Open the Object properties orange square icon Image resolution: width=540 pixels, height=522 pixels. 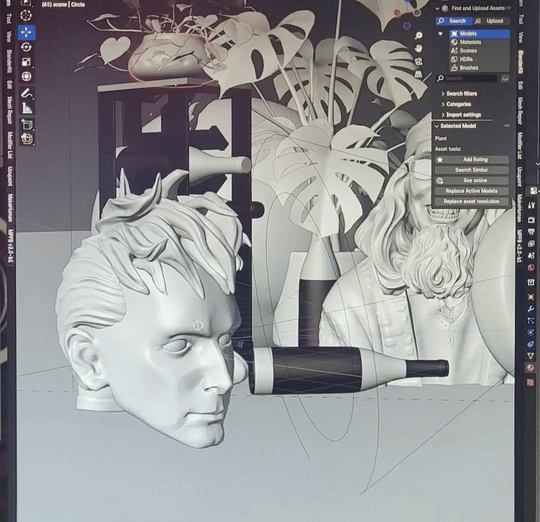pos(531,297)
